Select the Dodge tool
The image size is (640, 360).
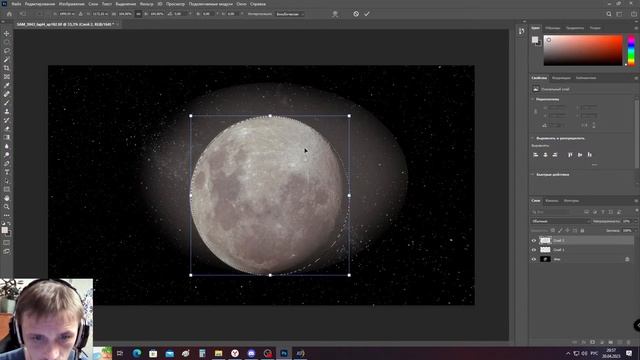coord(7,155)
